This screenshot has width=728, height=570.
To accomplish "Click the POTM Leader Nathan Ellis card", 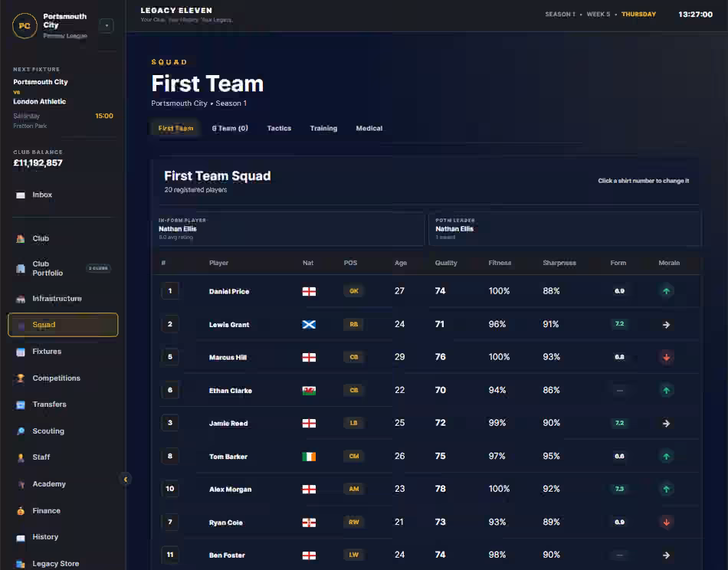I will (565, 229).
